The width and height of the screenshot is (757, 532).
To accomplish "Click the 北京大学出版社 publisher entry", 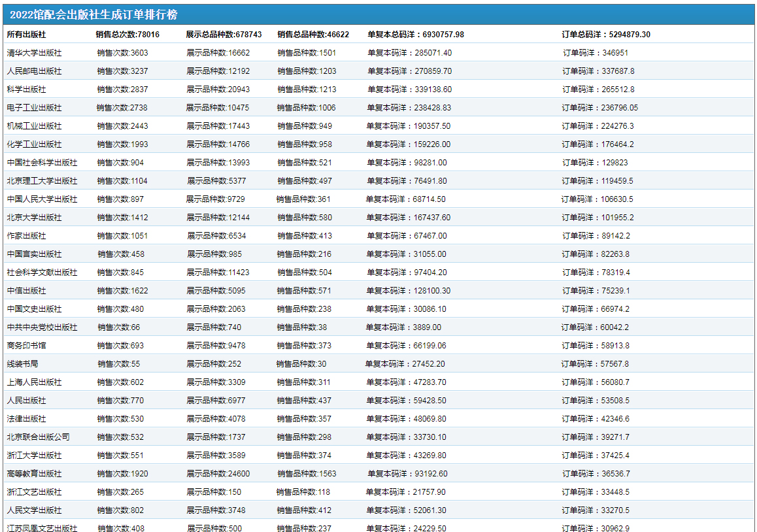I will pyautogui.click(x=34, y=218).
